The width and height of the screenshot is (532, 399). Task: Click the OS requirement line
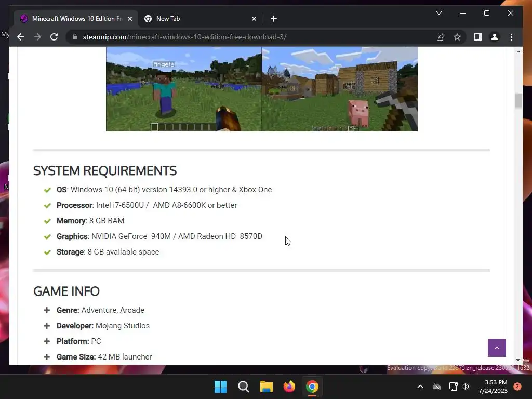coord(164,190)
